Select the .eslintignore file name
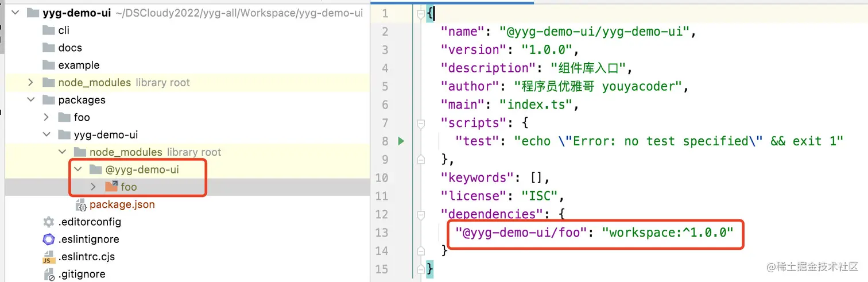Image resolution: width=868 pixels, height=282 pixels. [90, 239]
